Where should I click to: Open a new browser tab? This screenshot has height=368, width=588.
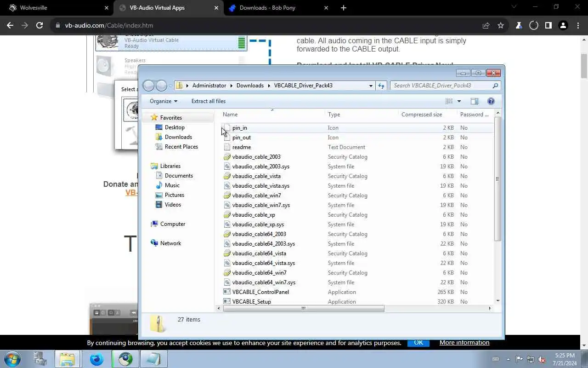pos(344,8)
